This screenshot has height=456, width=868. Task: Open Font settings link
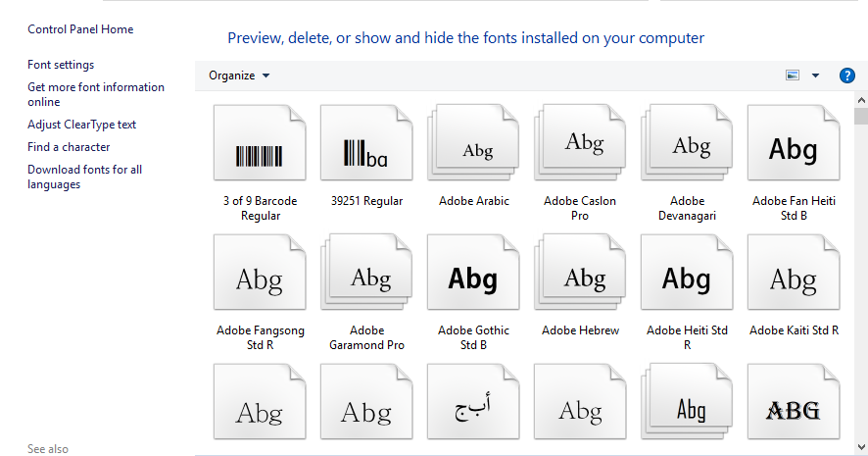coord(61,65)
